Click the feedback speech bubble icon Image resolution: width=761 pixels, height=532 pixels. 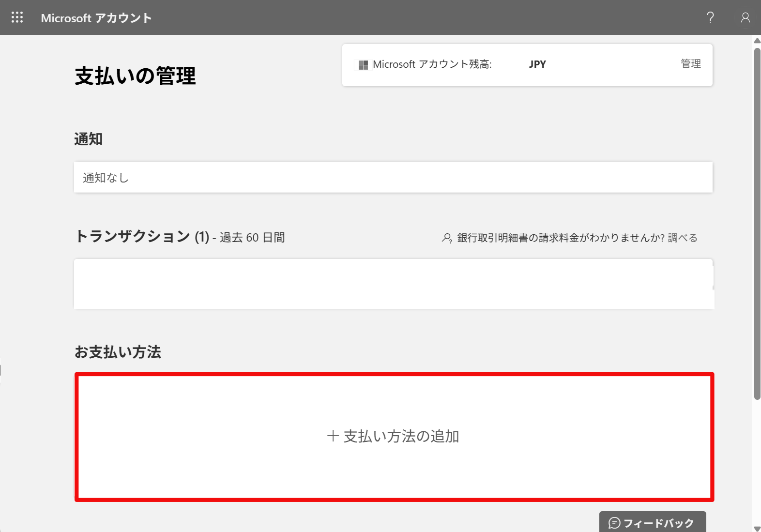614,523
